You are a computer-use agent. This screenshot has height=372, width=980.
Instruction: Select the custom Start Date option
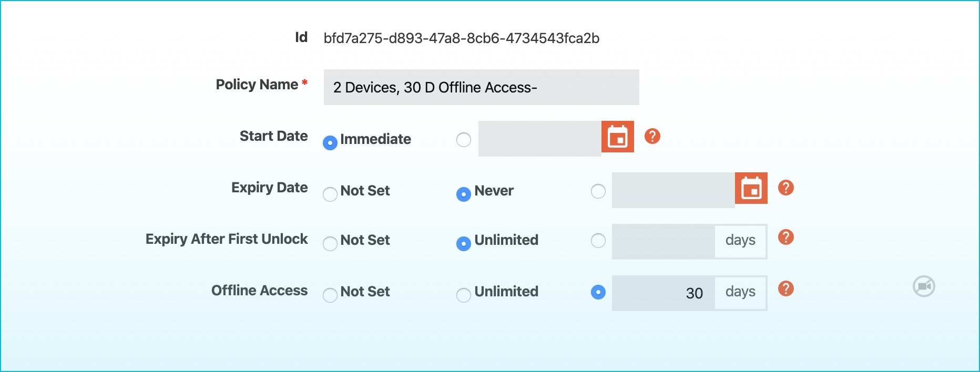(x=463, y=139)
